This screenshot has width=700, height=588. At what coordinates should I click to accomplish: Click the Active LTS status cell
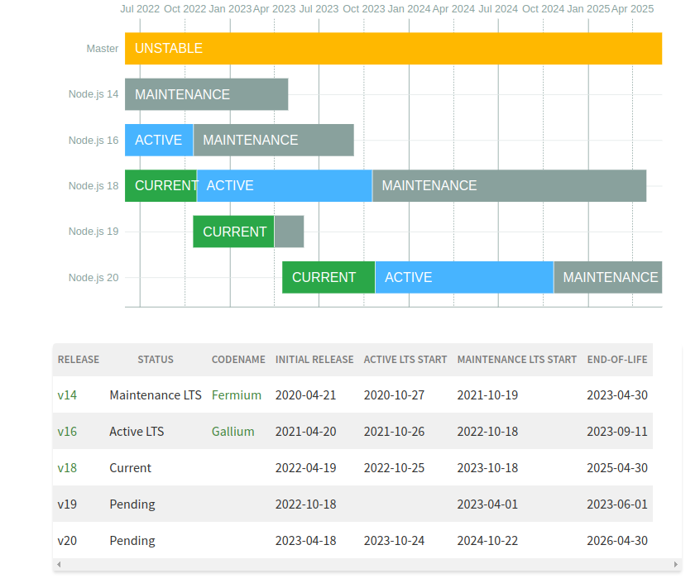[137, 432]
